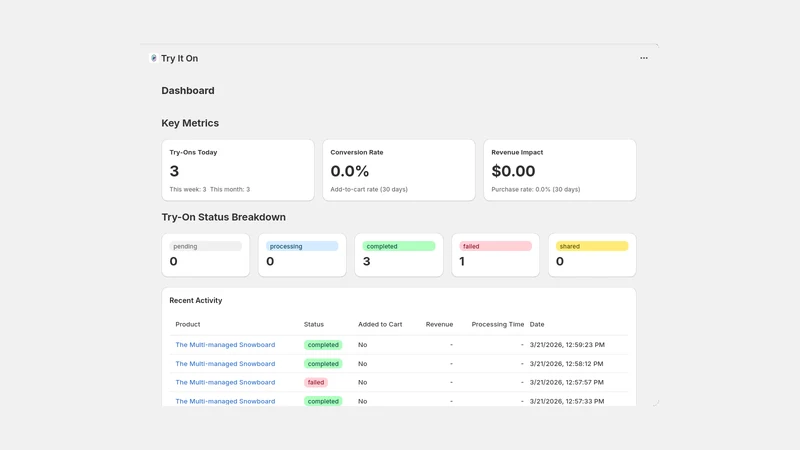Image resolution: width=800 pixels, height=450 pixels.
Task: Open the 12:59:23 PM Multi-managed Snowboard link
Action: coord(225,345)
